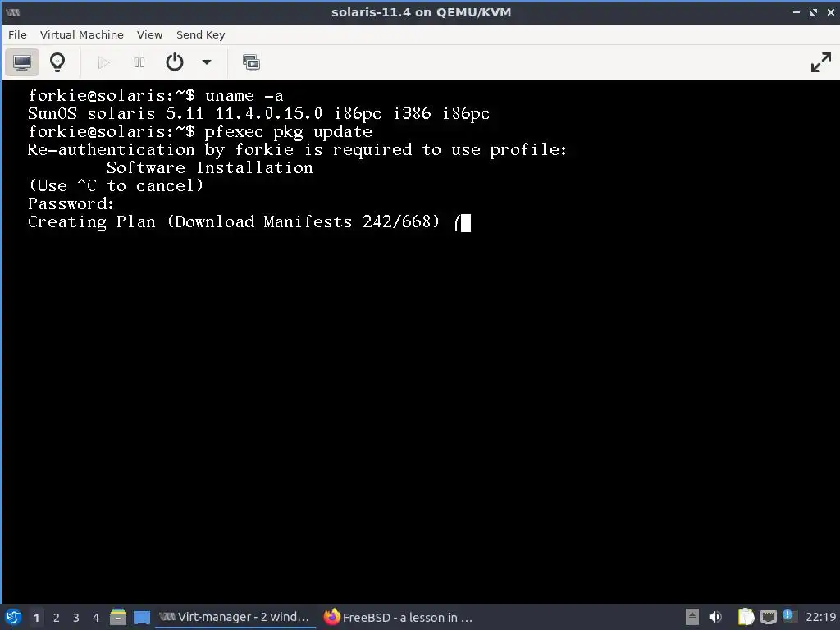Open the volume control tray icon
This screenshot has width=840, height=630.
coord(715,617)
